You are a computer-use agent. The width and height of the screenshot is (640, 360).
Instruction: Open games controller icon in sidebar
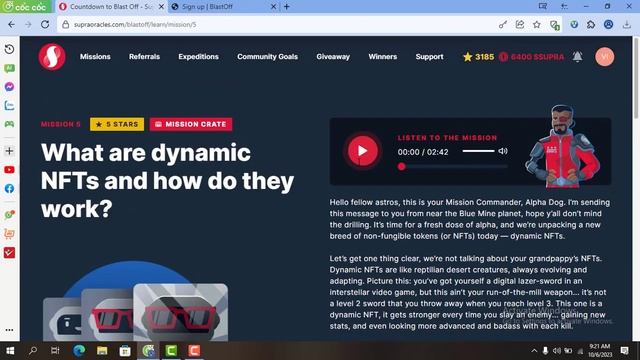pyautogui.click(x=9, y=124)
